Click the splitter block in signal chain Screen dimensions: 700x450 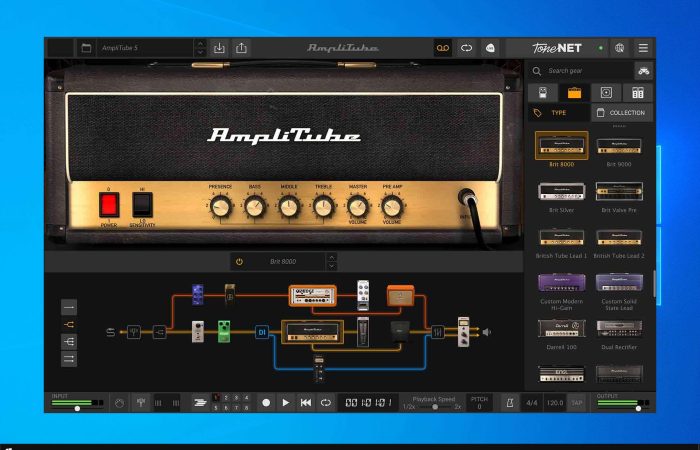[159, 332]
